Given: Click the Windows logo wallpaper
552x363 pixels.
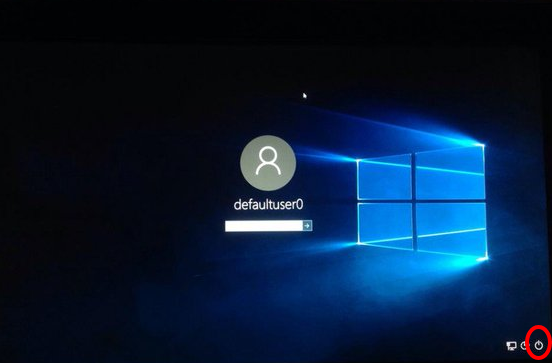Looking at the screenshot, I should pos(422,202).
